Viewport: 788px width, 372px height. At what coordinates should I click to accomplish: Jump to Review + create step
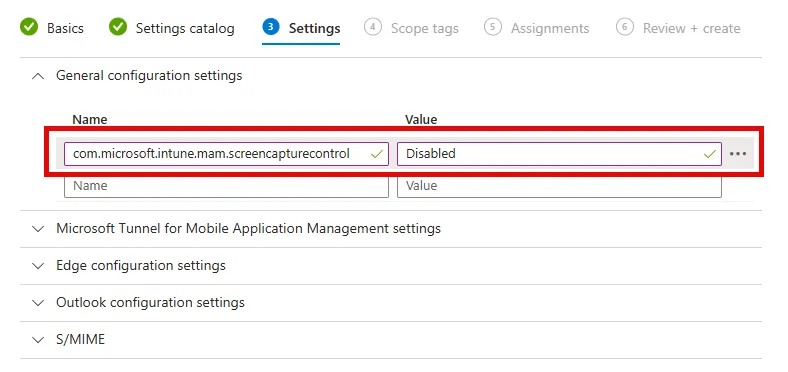678,28
